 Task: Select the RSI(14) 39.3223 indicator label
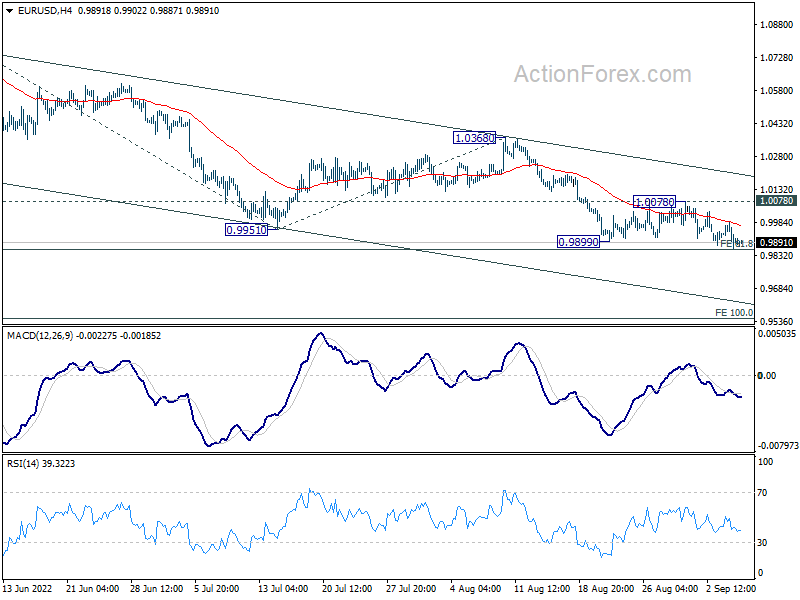tap(41, 464)
